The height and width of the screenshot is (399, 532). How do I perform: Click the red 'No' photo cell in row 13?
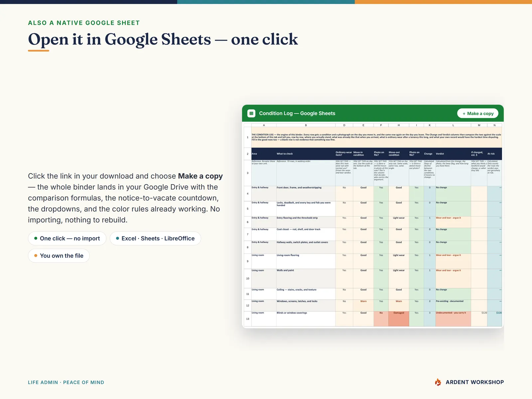pyautogui.click(x=381, y=319)
